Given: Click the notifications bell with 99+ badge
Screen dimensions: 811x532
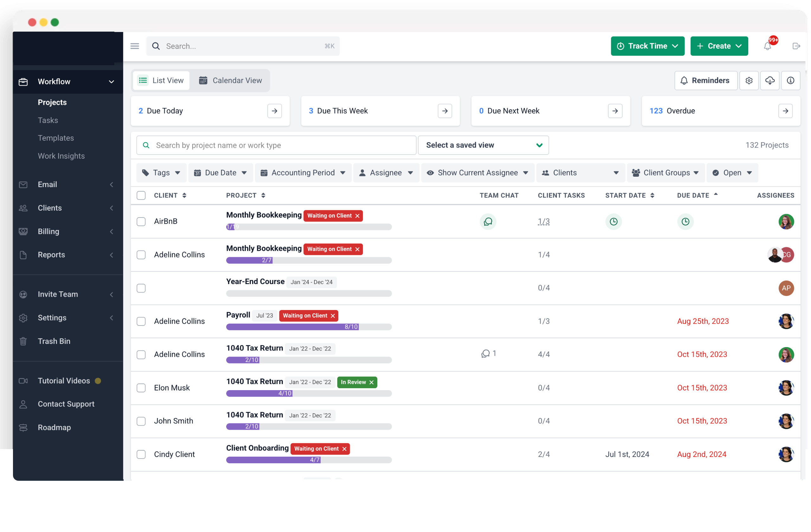Looking at the screenshot, I should (x=767, y=46).
